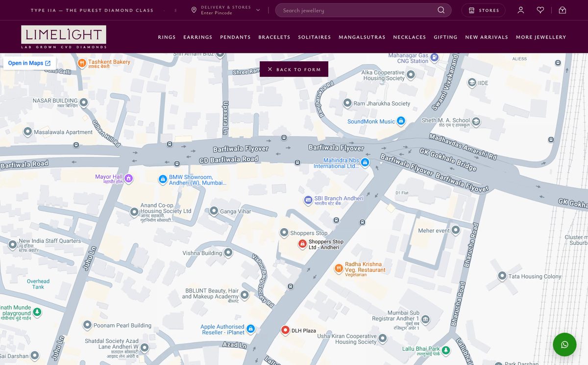Select the Tashkent Bakery restaurant marker

(82, 63)
